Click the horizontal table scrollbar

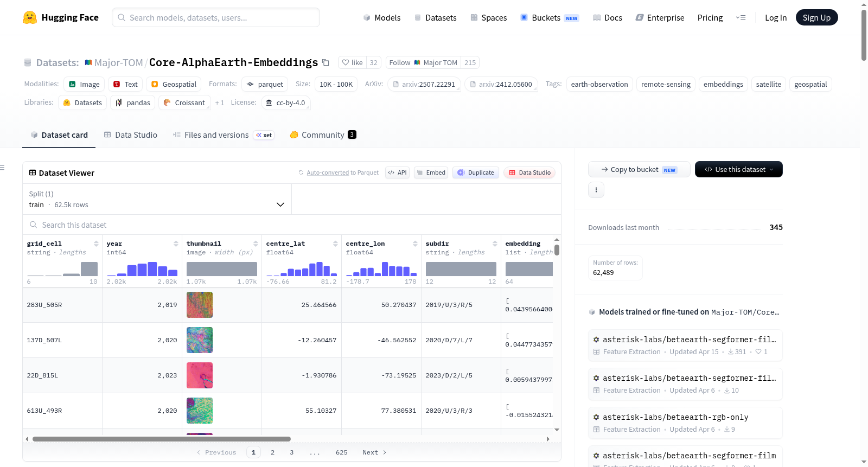[x=162, y=439]
